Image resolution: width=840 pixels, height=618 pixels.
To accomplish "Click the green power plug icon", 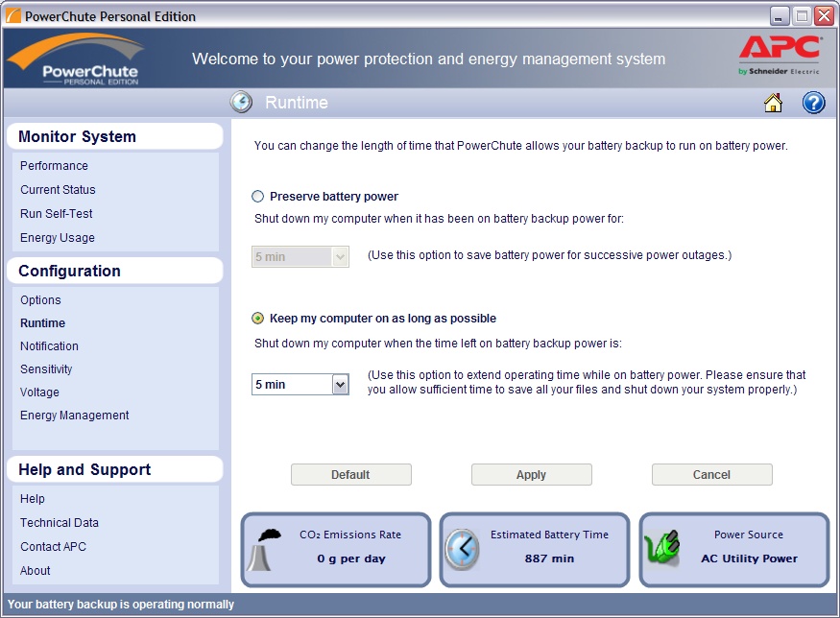I will tap(662, 547).
